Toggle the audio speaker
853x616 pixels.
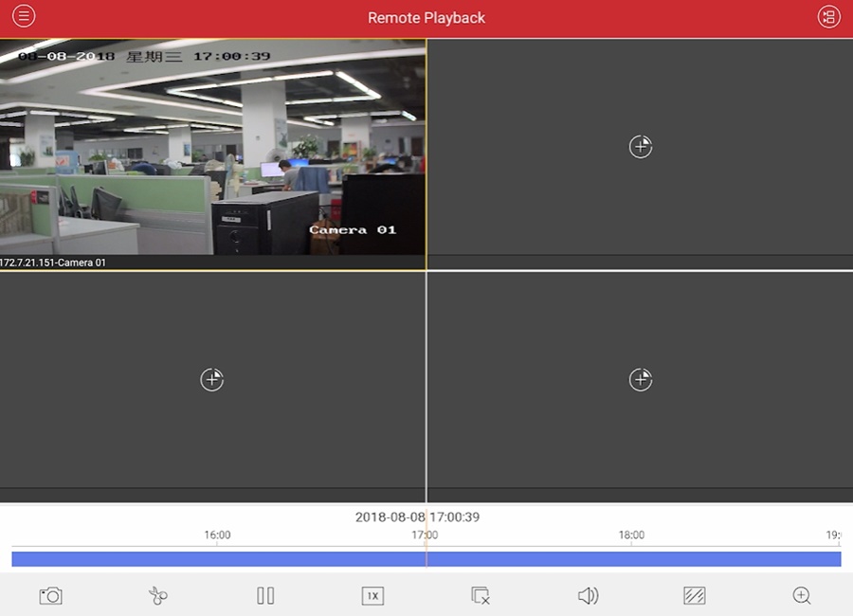[588, 595]
